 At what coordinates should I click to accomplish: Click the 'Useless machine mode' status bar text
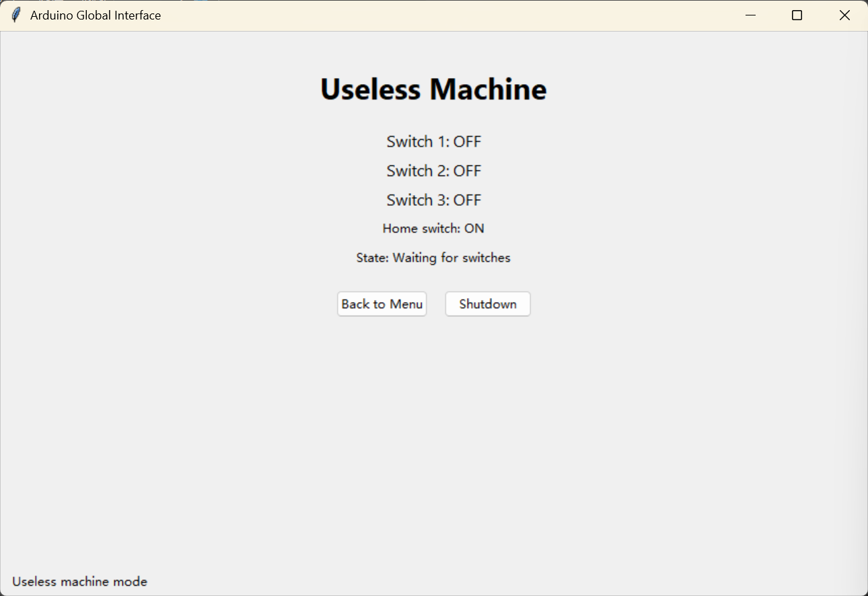(x=79, y=582)
